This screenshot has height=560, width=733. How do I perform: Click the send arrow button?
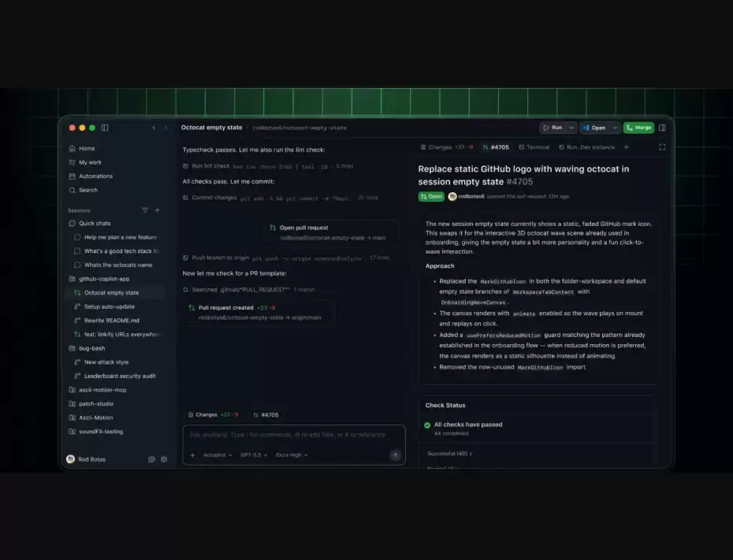click(395, 454)
